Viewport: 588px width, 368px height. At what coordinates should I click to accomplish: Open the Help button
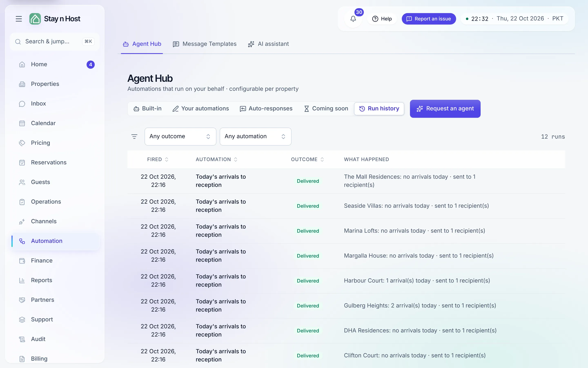pos(382,19)
